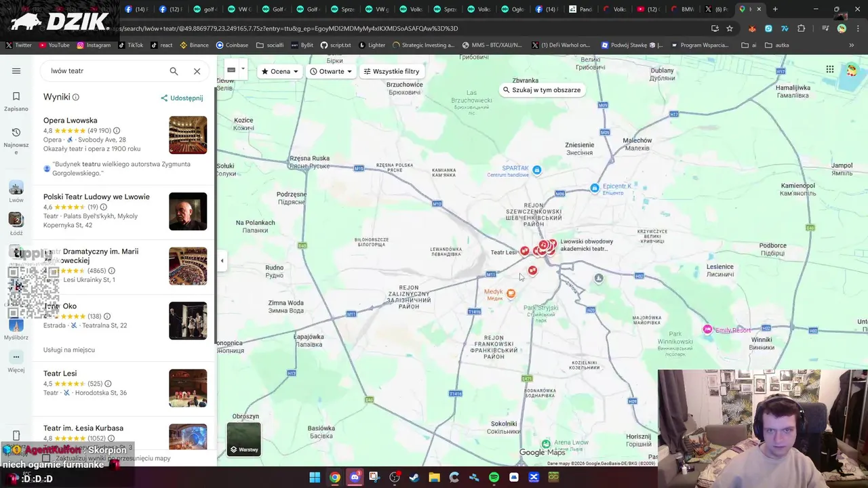Open Instagram bookmark

94,45
